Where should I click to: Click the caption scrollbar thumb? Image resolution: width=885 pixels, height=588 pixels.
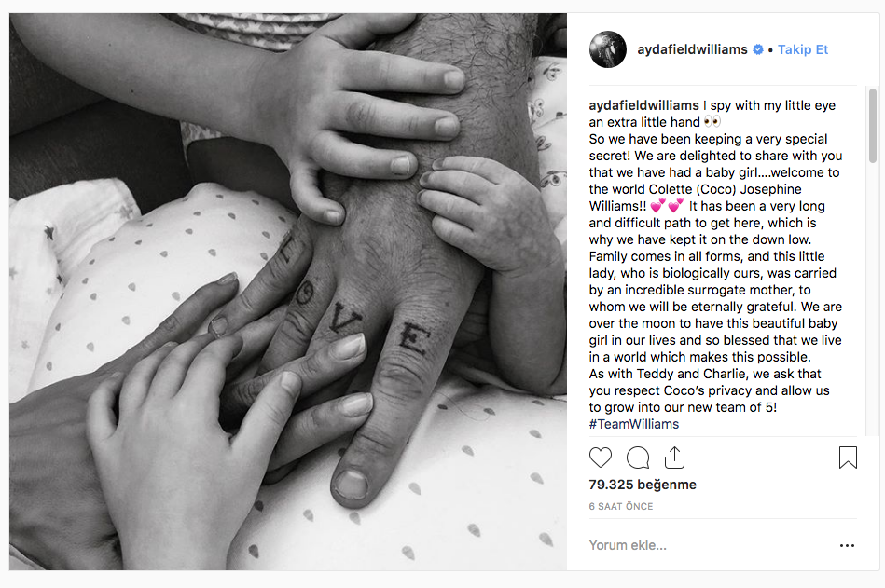(873, 125)
